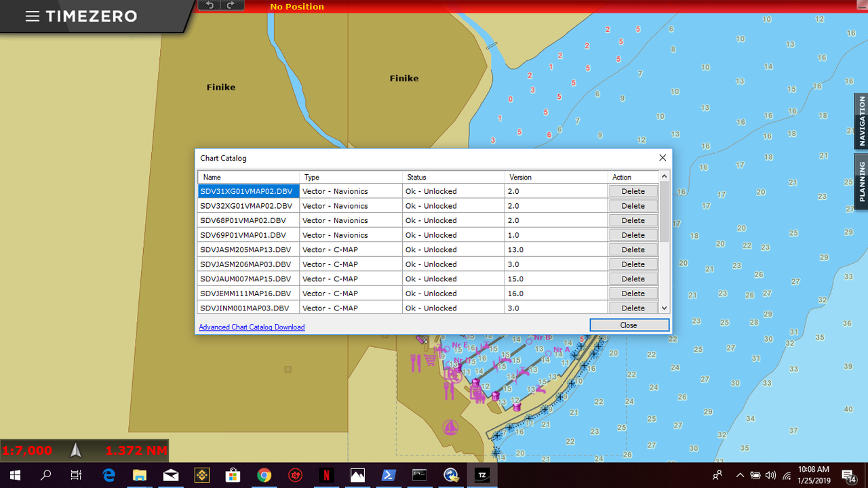Delete chart SDV69P01VMAP01.DBV

pyautogui.click(x=633, y=235)
